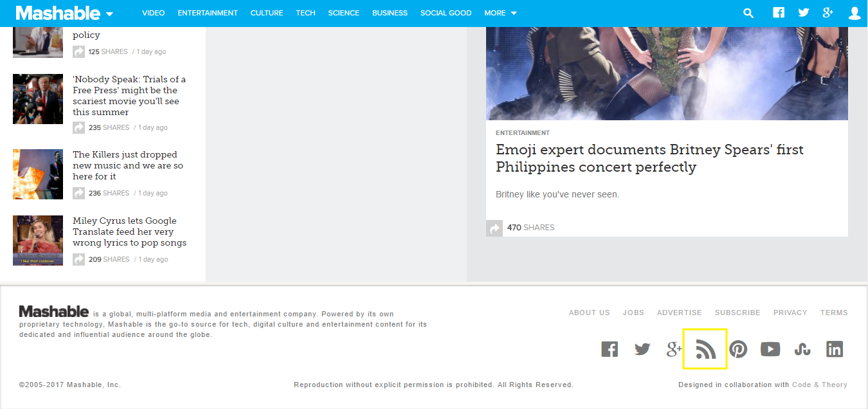Open Facebook icon in top header
Image resolution: width=868 pixels, height=409 pixels.
click(x=779, y=13)
